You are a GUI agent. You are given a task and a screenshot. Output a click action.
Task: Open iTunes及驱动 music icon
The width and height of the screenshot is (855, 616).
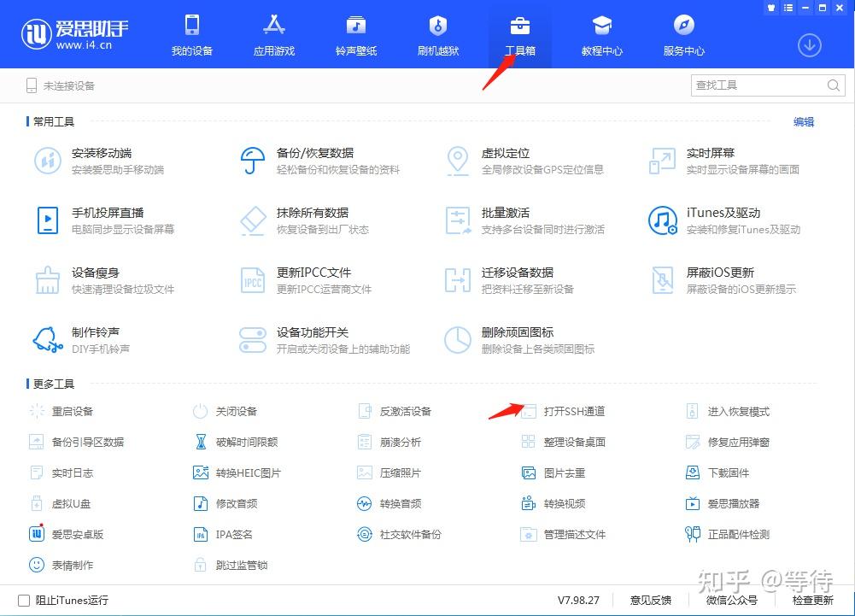point(663,220)
